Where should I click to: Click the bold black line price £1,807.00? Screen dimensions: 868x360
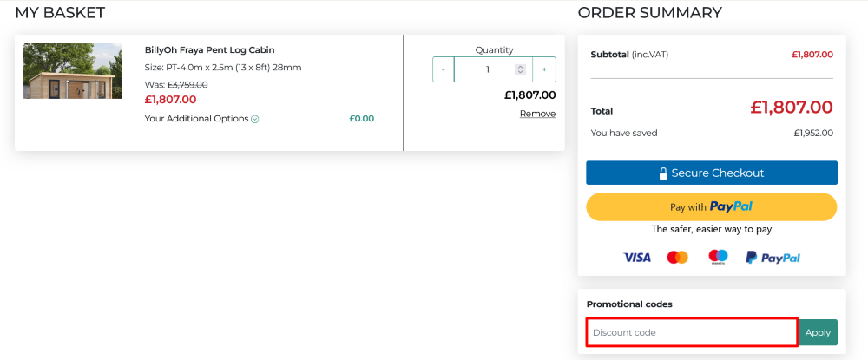point(529,95)
